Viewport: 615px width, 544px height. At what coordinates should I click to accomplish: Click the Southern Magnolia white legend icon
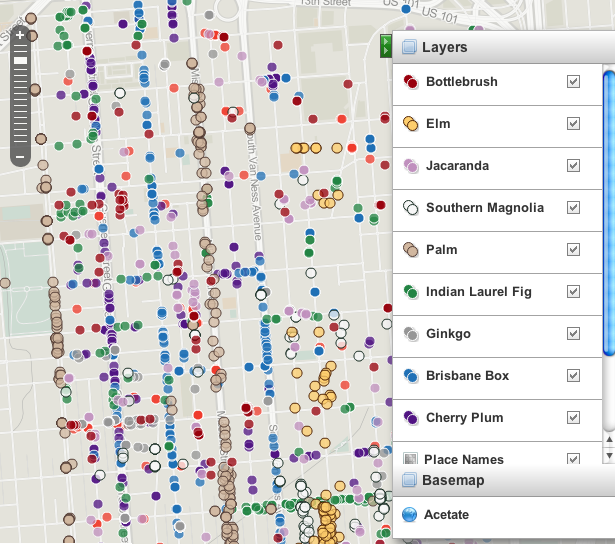410,208
